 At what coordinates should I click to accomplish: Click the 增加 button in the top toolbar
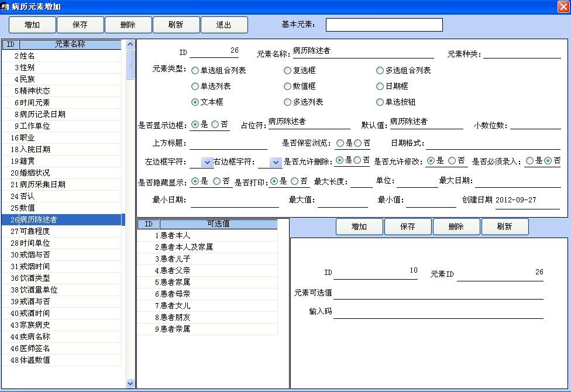[x=32, y=25]
